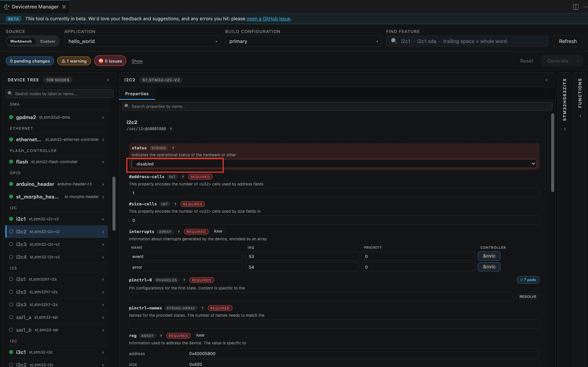588x367 pixels.
Task: Open the GitHub issue link
Action: click(268, 19)
